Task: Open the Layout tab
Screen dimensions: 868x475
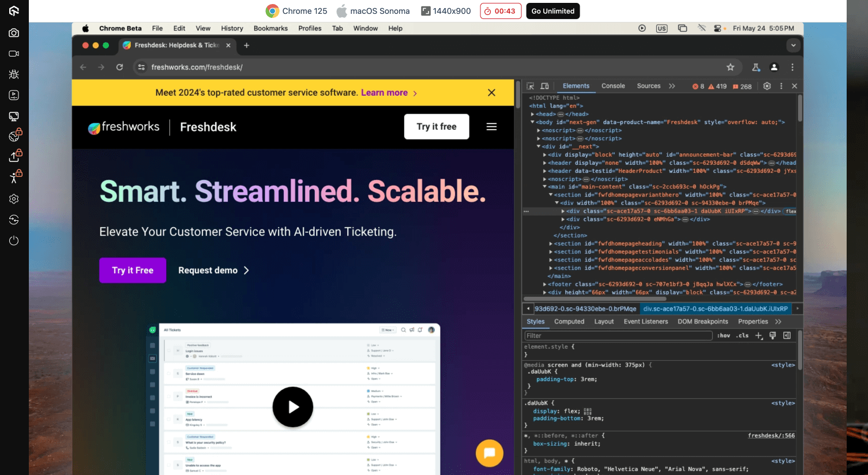Action: point(604,322)
